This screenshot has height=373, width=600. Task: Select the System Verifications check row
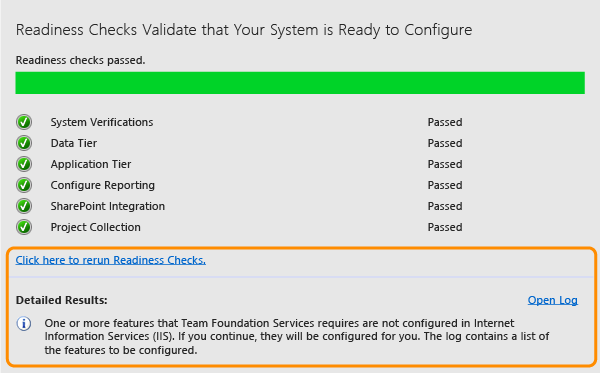300,122
